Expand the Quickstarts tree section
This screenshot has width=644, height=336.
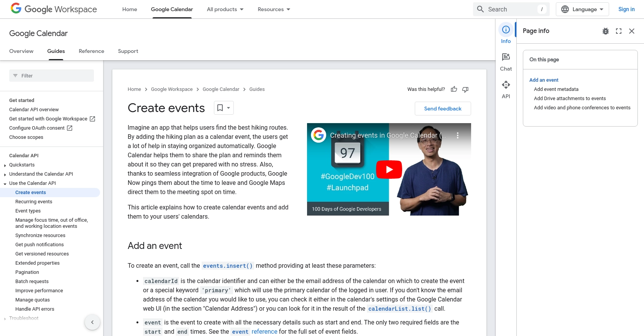5,165
